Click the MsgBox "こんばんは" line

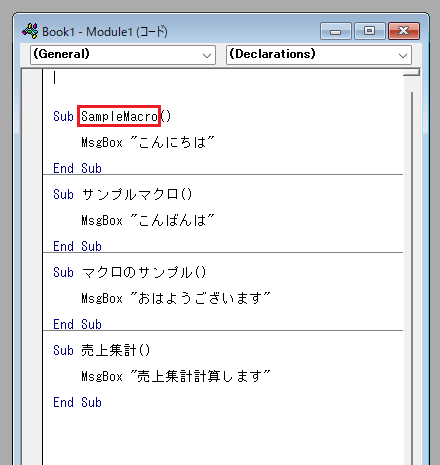click(148, 220)
